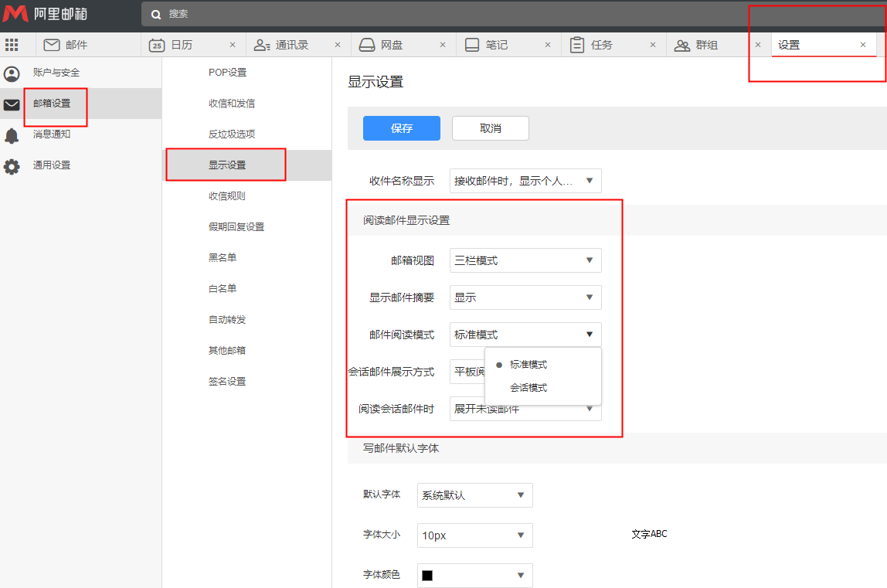887x588 pixels.
Task: Select 签名设置 in settings list
Action: pyautogui.click(x=227, y=382)
